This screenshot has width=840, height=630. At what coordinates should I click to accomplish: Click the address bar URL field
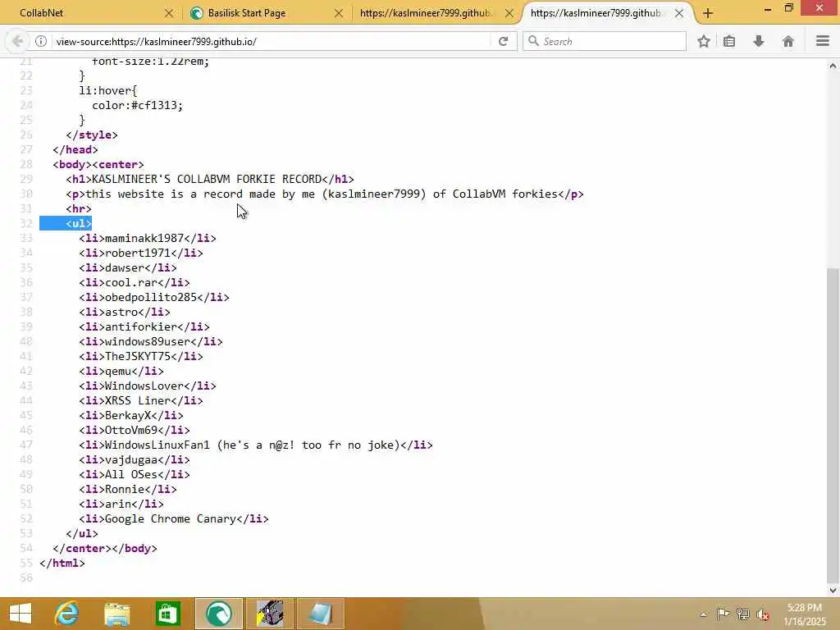click(271, 41)
